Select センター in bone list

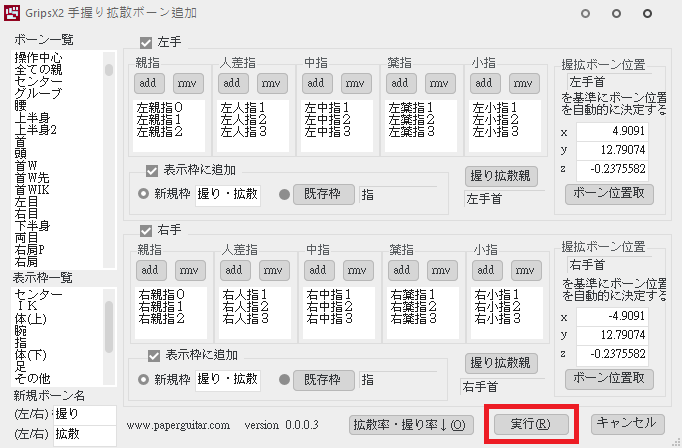[x=38, y=81]
